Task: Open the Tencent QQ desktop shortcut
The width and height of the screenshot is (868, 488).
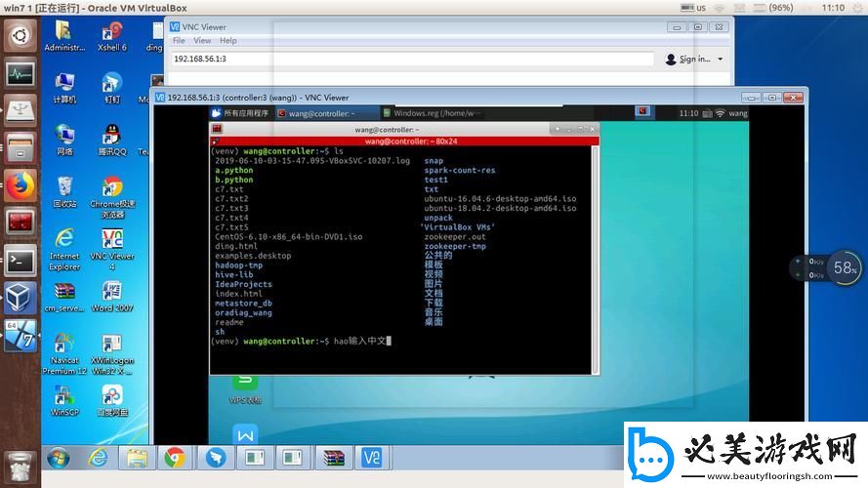Action: point(112,137)
